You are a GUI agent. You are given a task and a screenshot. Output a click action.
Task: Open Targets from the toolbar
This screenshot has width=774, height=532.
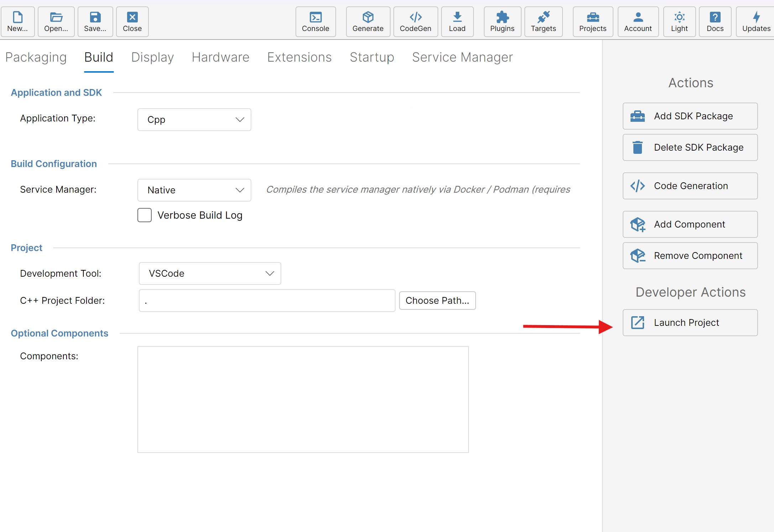[543, 22]
